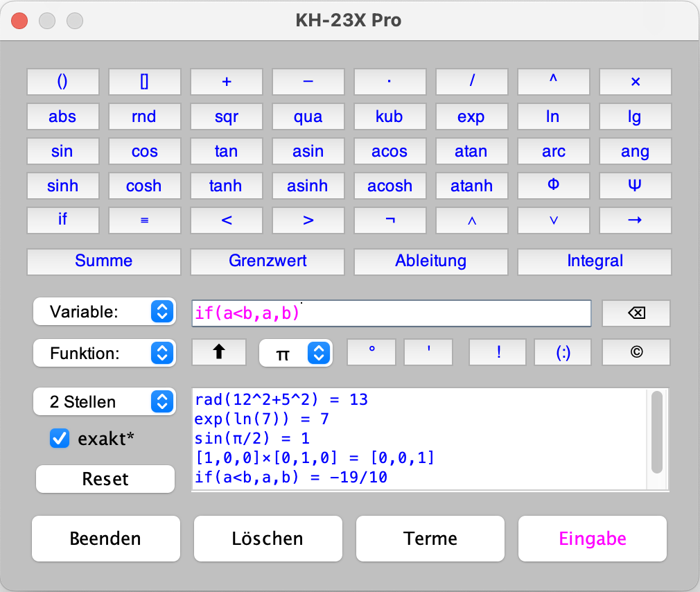The width and height of the screenshot is (700, 592).
Task: Toggle the exakt* checkbox
Action: [60, 438]
